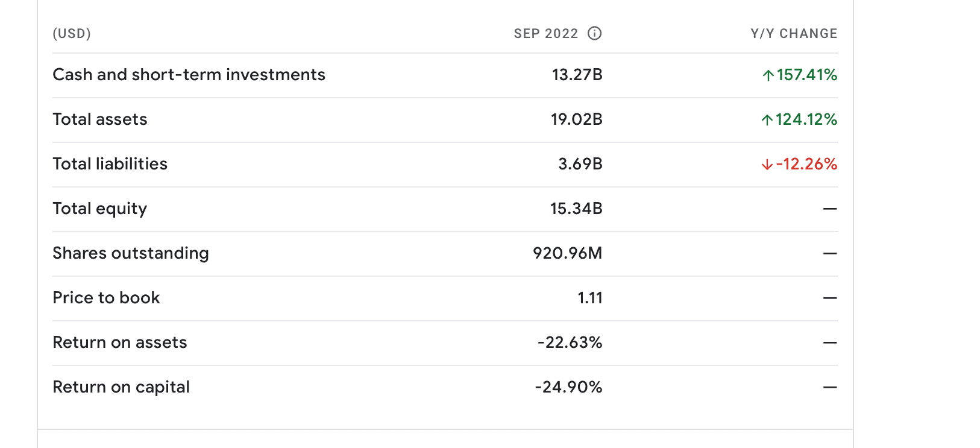Click the (USD) currency label

coord(72,34)
